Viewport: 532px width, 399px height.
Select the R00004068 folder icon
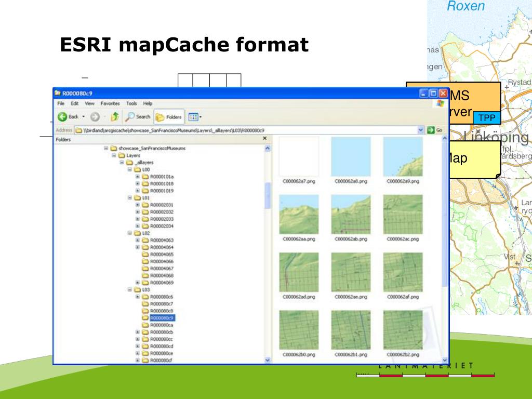145,275
